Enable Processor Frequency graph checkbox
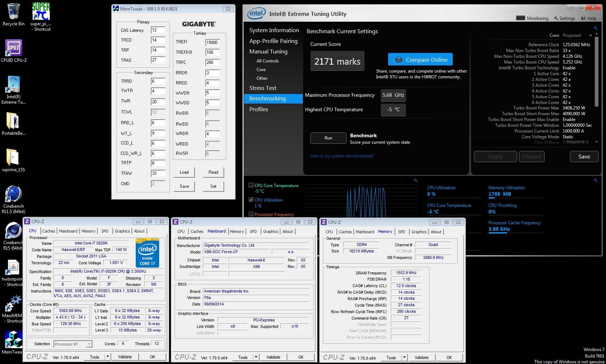606x364 pixels. click(x=251, y=214)
